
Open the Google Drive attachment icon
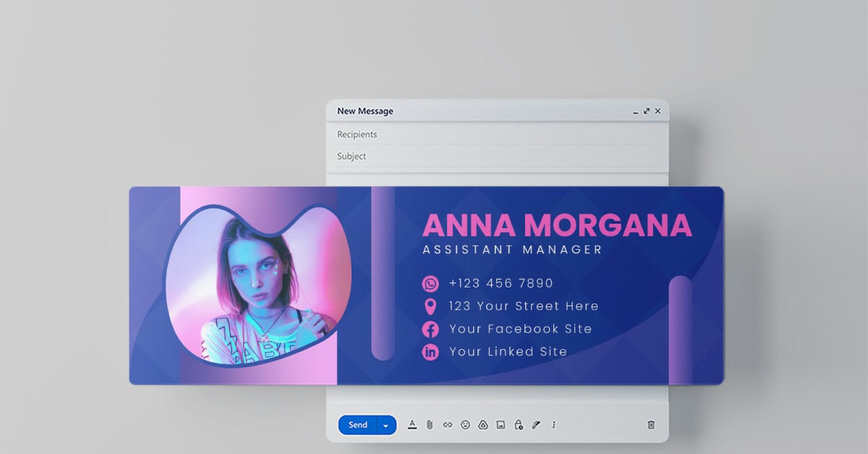[x=482, y=425]
